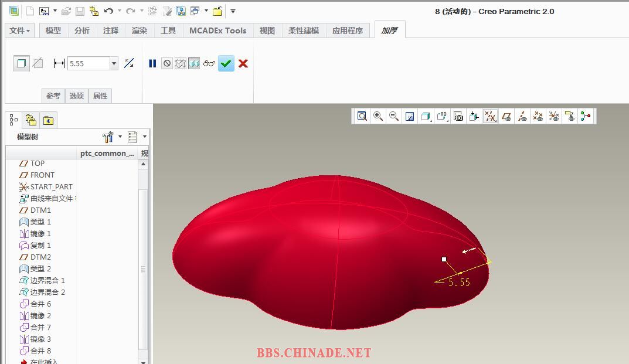The width and height of the screenshot is (629, 364).
Task: Toggle datum plane display in view toolbar
Action: click(x=506, y=116)
